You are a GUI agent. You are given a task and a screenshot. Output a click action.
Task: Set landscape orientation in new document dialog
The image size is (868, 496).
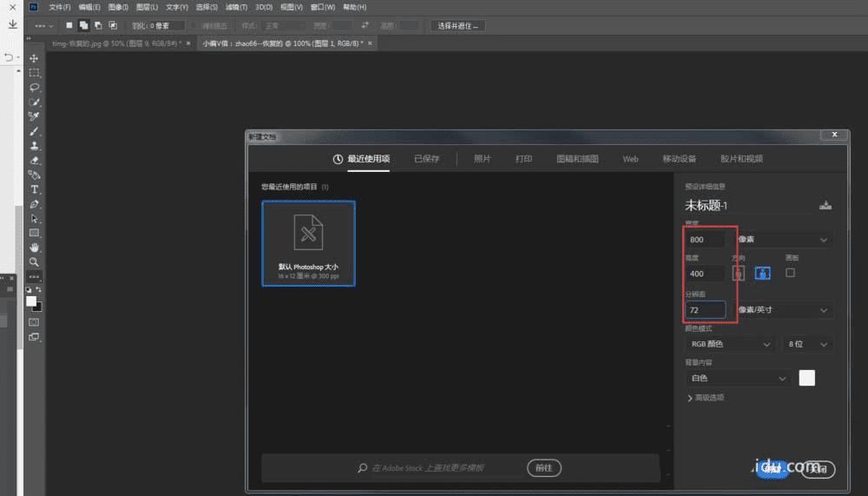click(762, 273)
